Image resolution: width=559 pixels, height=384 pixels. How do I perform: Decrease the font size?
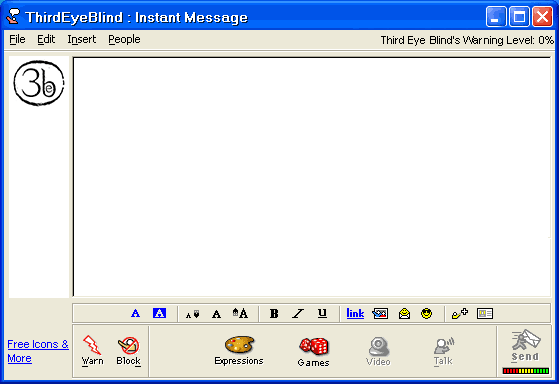click(193, 314)
